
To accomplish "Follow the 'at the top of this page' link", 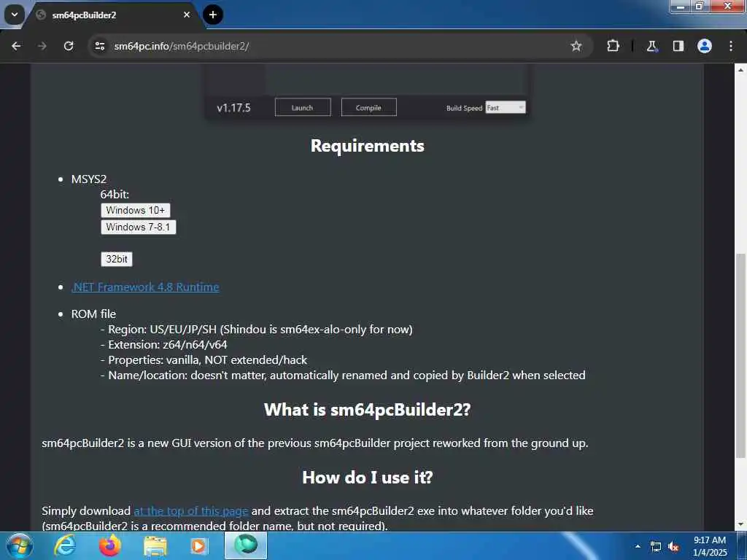I will tap(191, 511).
